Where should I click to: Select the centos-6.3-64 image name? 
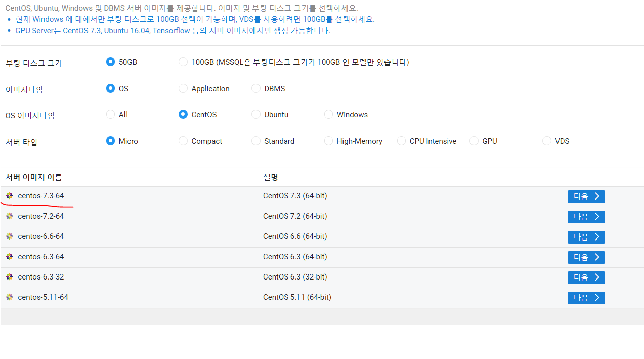coord(41,257)
